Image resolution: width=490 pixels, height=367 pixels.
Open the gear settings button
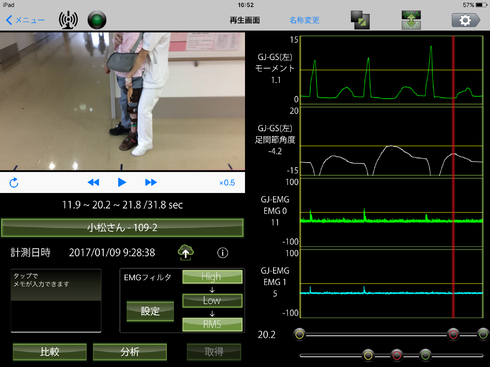(x=466, y=20)
